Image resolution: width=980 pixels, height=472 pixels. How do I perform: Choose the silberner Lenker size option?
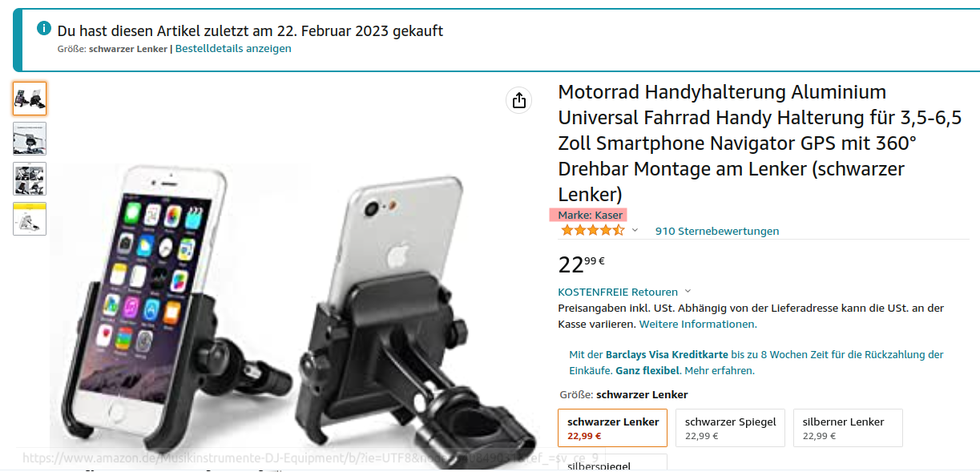coord(848,428)
